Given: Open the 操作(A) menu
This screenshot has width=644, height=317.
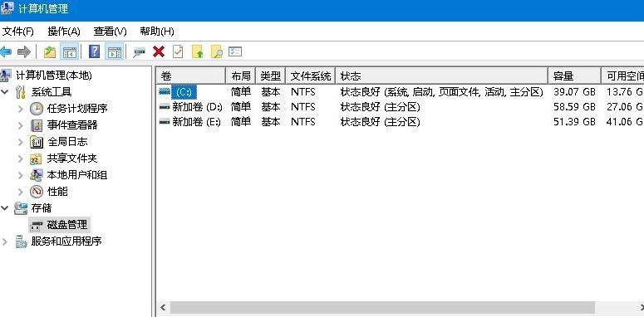Looking at the screenshot, I should click(x=64, y=32).
